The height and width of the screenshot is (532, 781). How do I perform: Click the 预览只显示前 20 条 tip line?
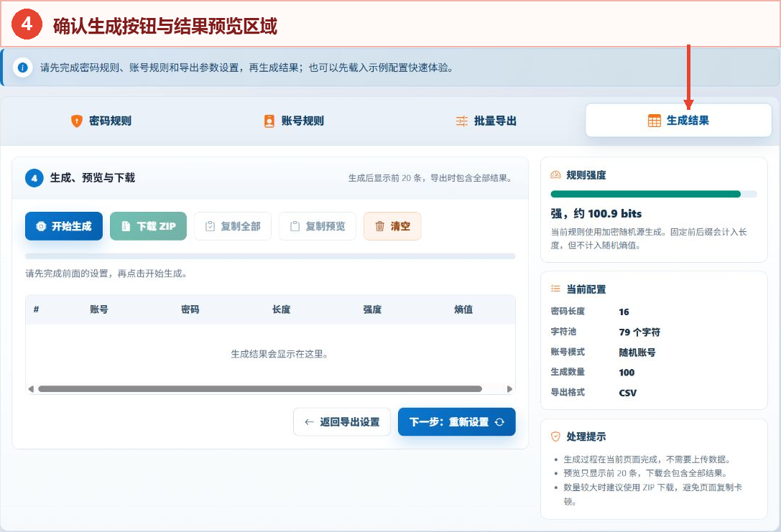tap(646, 473)
